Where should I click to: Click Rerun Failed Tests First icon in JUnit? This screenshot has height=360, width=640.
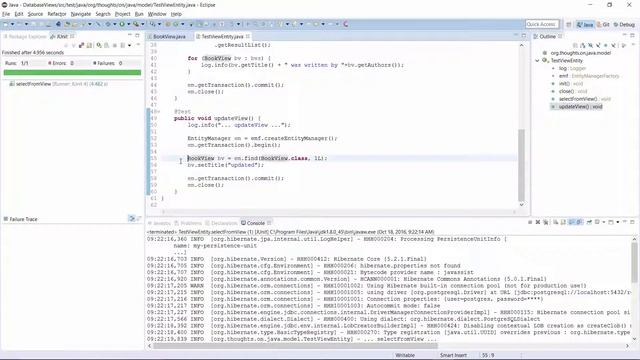click(106, 45)
